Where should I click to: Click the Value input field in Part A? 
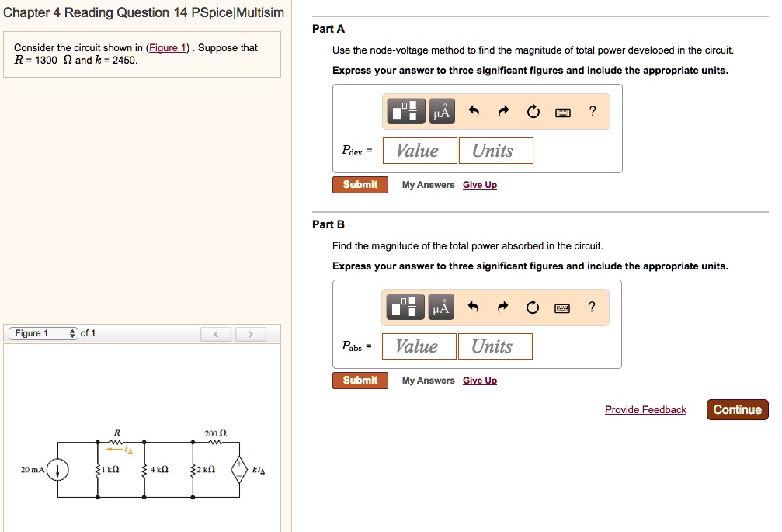click(x=419, y=150)
